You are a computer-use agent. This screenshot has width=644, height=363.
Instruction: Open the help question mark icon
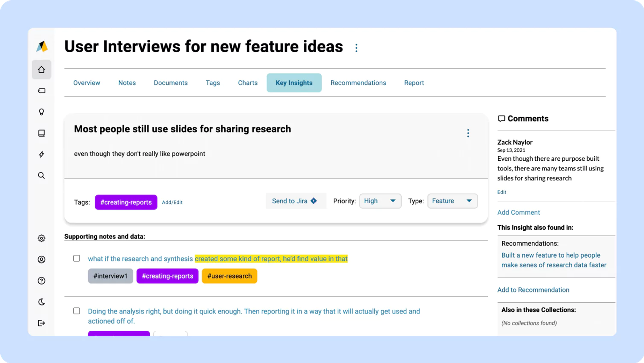click(41, 281)
